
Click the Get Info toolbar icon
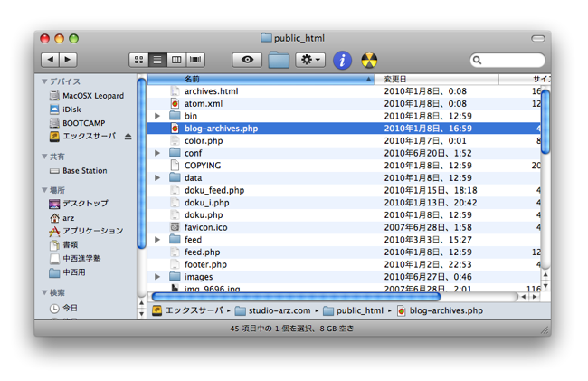342,60
